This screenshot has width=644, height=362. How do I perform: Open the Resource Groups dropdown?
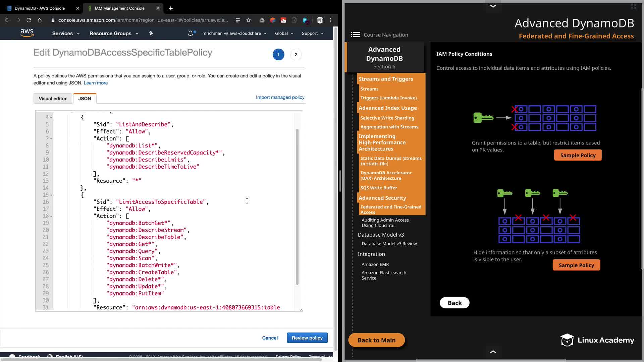pos(114,33)
